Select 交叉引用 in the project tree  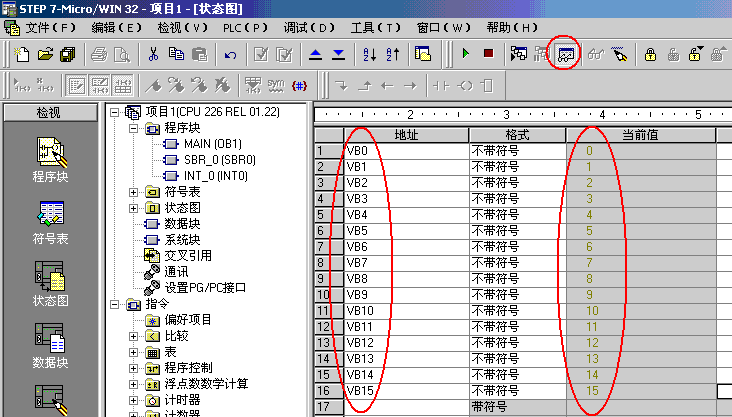187,255
